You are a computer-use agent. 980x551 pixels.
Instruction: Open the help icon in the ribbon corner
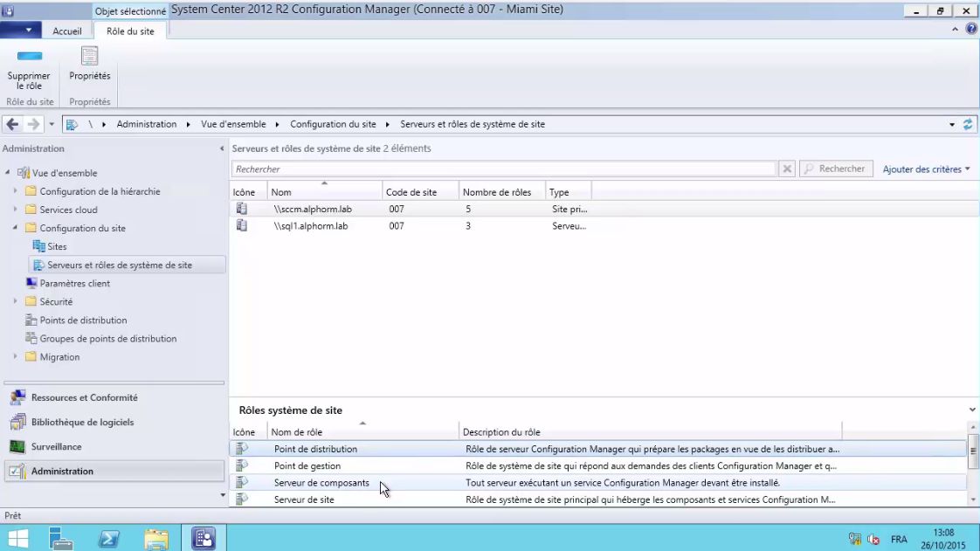click(971, 29)
